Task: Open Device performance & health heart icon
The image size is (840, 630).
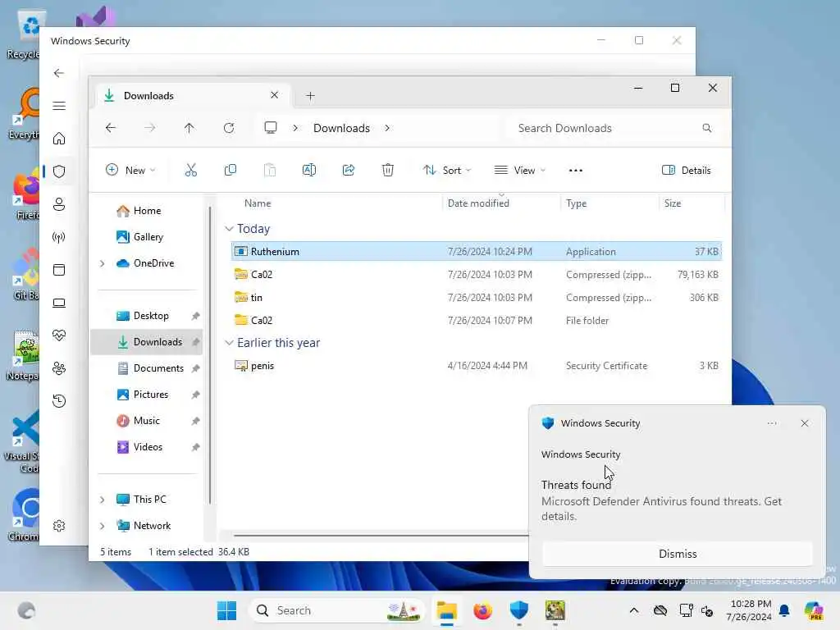Action: pos(59,336)
